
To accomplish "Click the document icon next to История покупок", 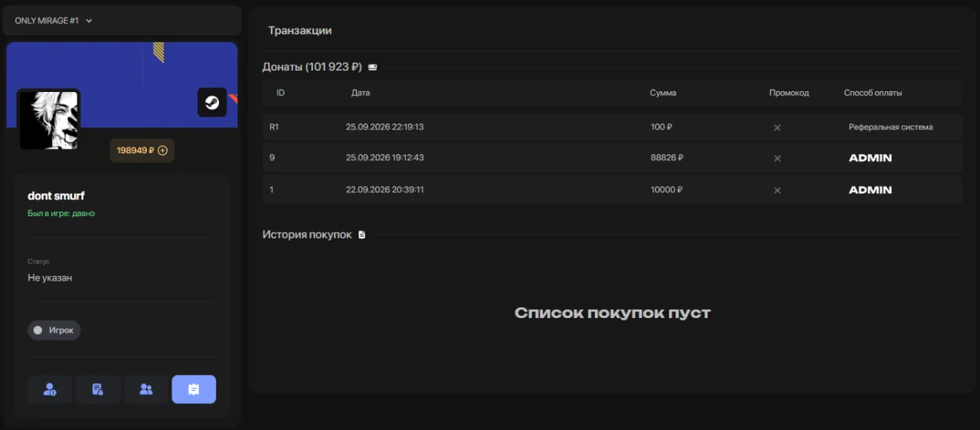I will click(362, 235).
